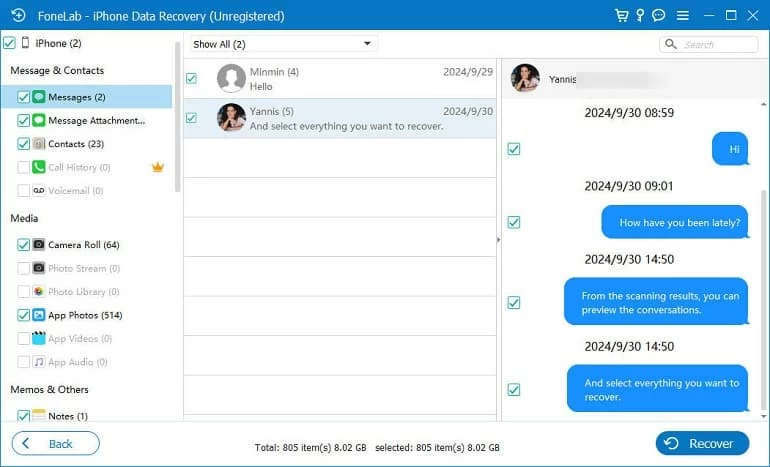The image size is (770, 467).
Task: Open the feedback chat bubble icon
Action: [x=659, y=15]
